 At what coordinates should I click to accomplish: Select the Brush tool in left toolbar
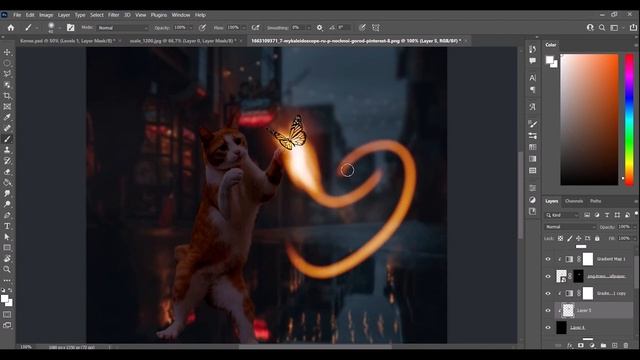(x=7, y=139)
